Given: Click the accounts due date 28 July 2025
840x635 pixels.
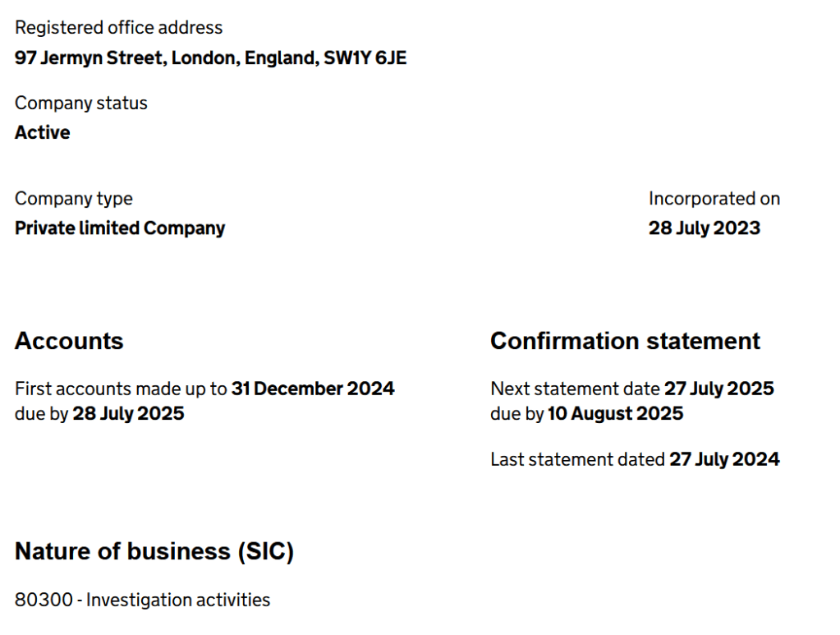Looking at the screenshot, I should click(128, 413).
